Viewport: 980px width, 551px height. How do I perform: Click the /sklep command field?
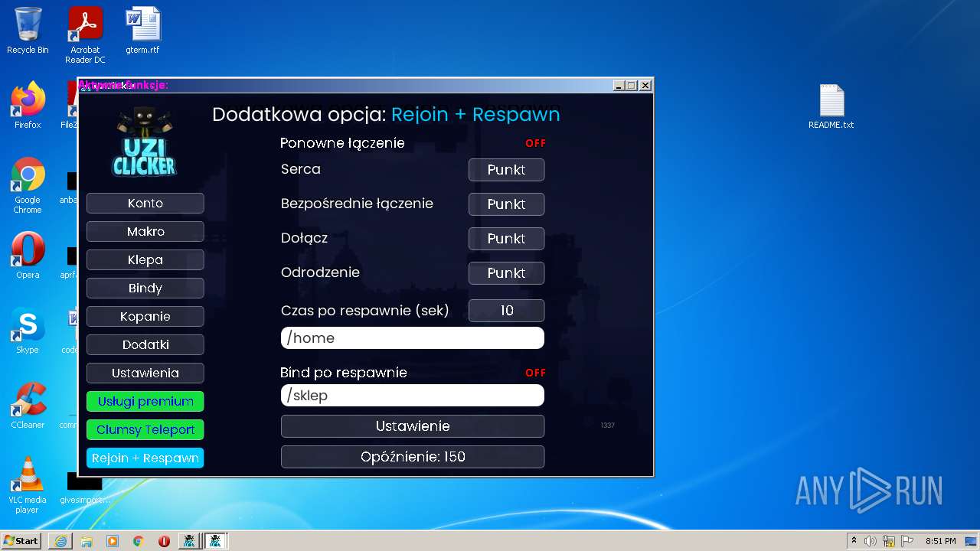coord(413,396)
